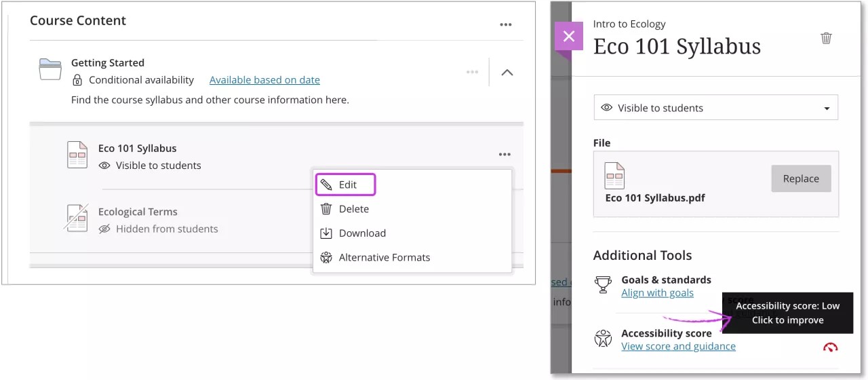868x380 pixels.
Task: Toggle visibility eye under Eco 101 Syllabus
Action: [x=104, y=166]
